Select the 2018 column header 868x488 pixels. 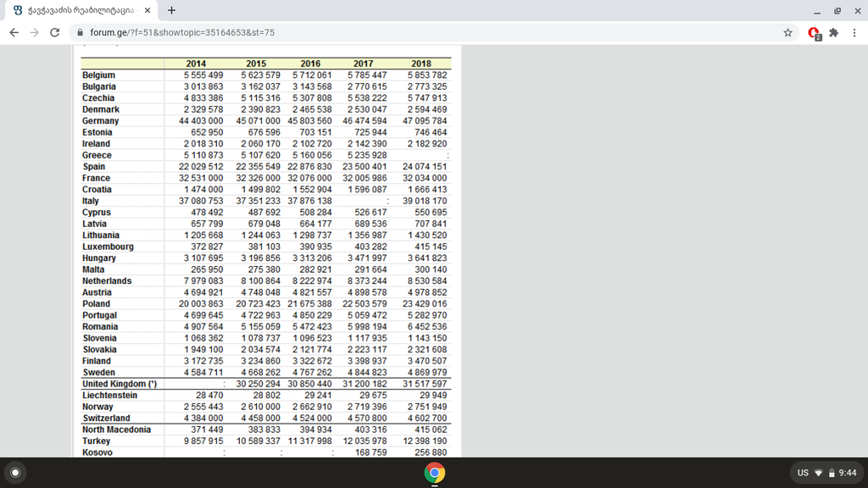tap(420, 64)
